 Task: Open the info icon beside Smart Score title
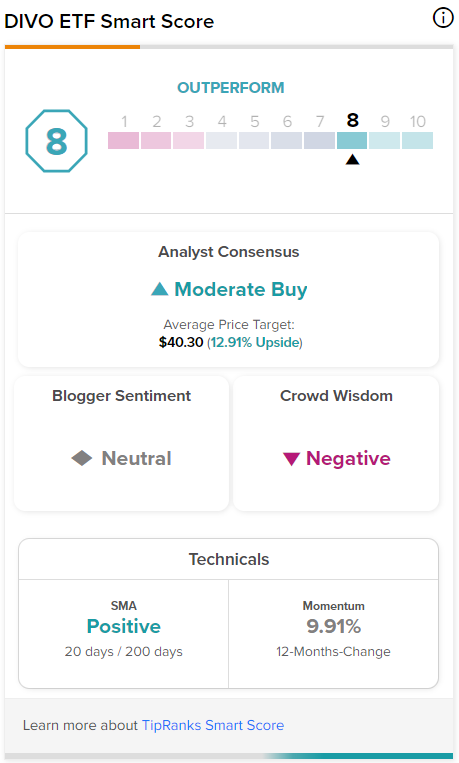coord(443,18)
